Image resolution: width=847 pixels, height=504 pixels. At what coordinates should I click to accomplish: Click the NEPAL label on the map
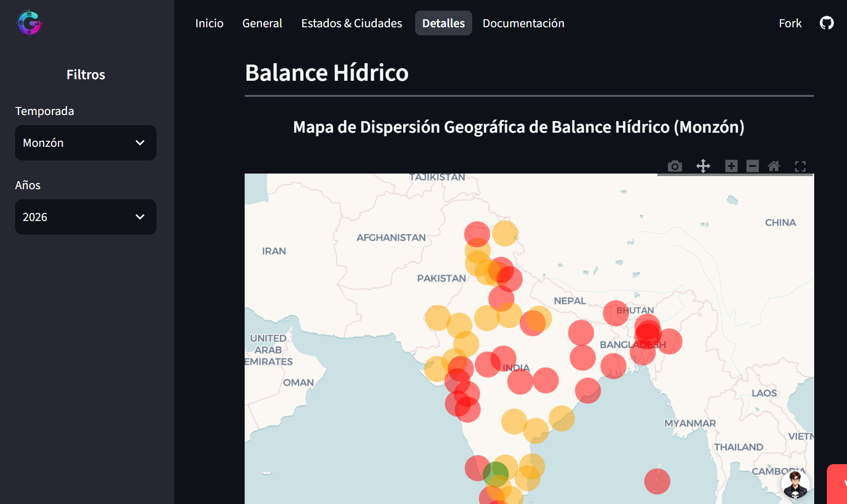point(570,301)
